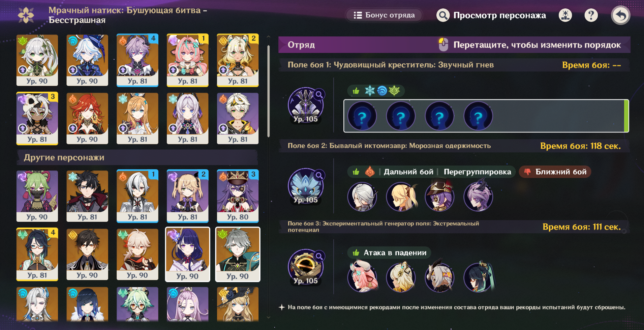Viewport: 644px width, 330px height.
Task: Select fourth empty question-mark team slot
Action: tap(478, 116)
